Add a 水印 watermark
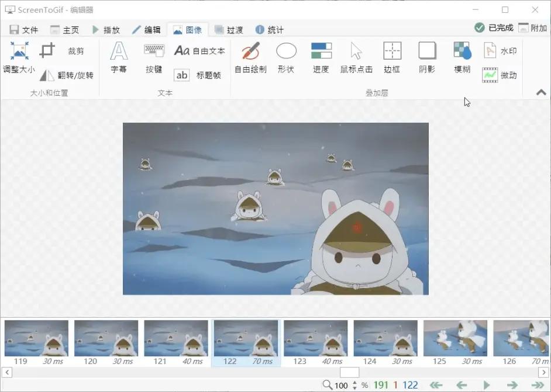 click(x=500, y=51)
